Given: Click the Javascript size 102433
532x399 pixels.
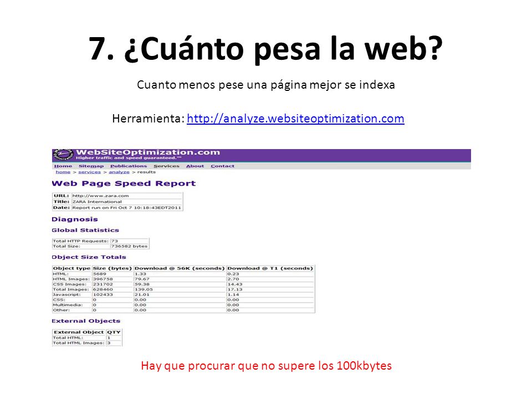Looking at the screenshot, I should [103, 294].
